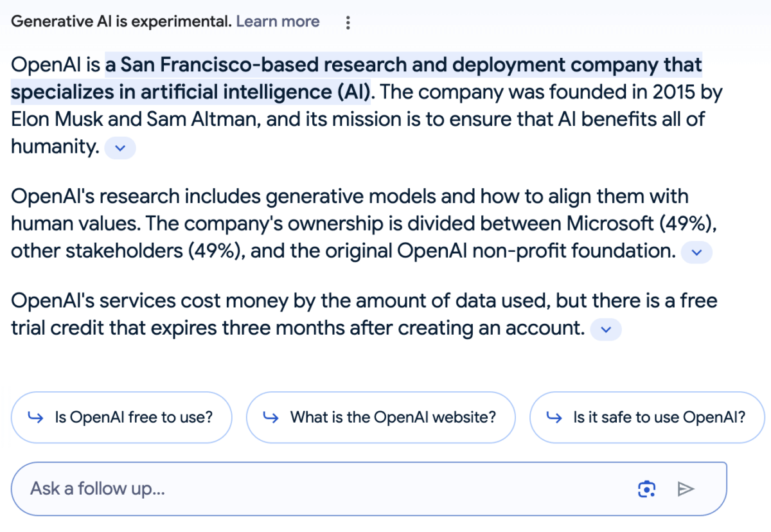Click the arrow icon in the free-to-use chip
Image resolution: width=771 pixels, height=532 pixels.
(x=34, y=417)
